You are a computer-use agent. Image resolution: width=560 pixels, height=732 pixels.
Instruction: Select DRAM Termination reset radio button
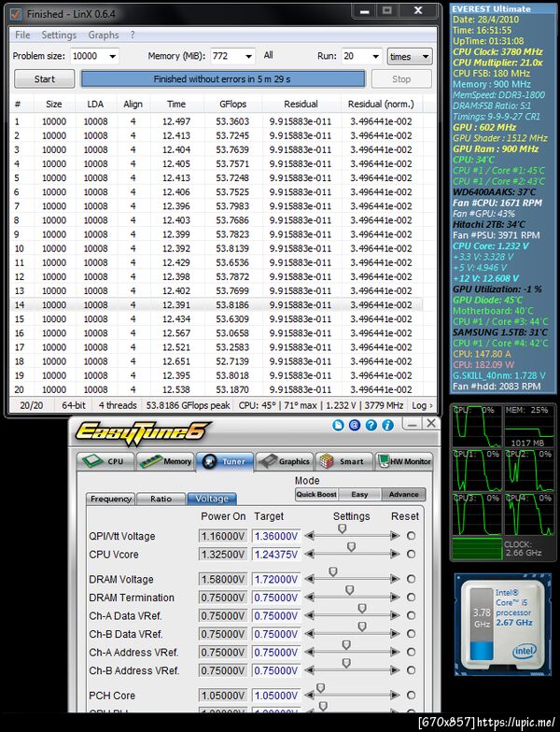pyautogui.click(x=411, y=598)
